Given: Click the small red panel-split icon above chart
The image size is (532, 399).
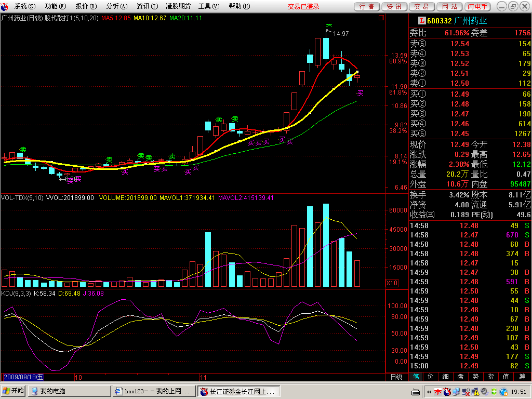Looking at the screenshot, I should pos(381,18).
